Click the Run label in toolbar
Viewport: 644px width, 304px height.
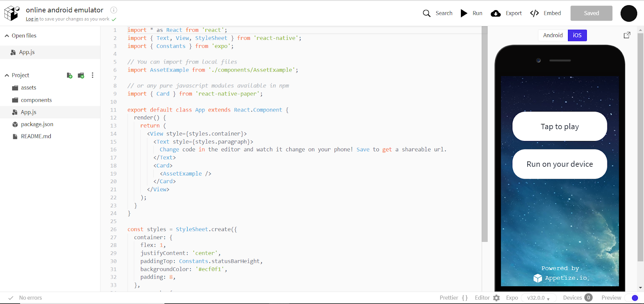tap(477, 13)
